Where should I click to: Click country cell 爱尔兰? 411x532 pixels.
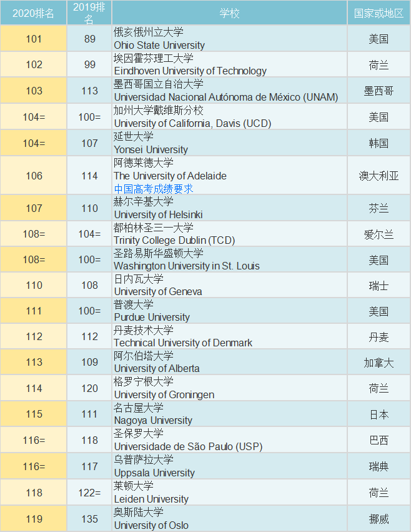[x=379, y=234]
